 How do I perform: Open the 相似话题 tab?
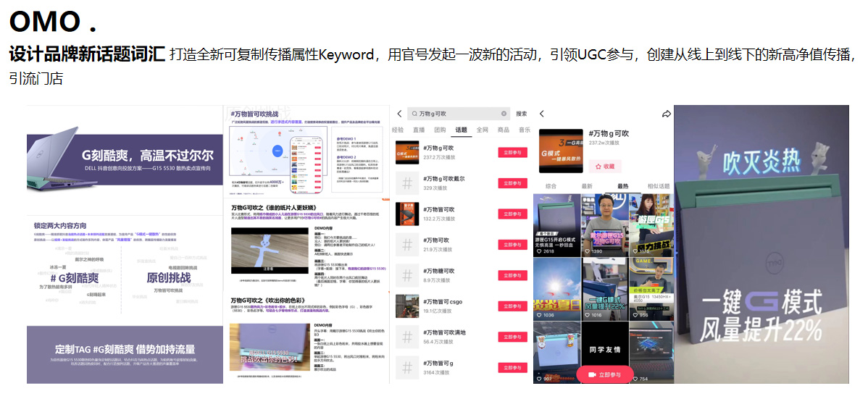point(659,186)
